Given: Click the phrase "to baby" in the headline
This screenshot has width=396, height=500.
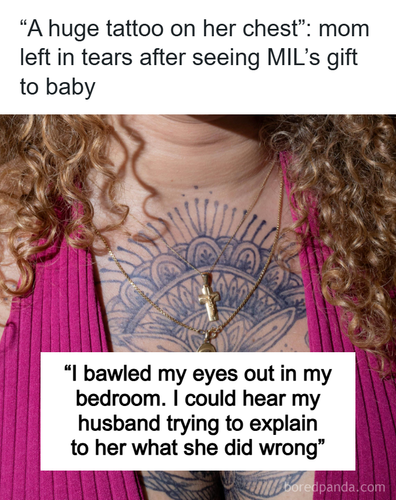Looking at the screenshot, I should 58,87.
